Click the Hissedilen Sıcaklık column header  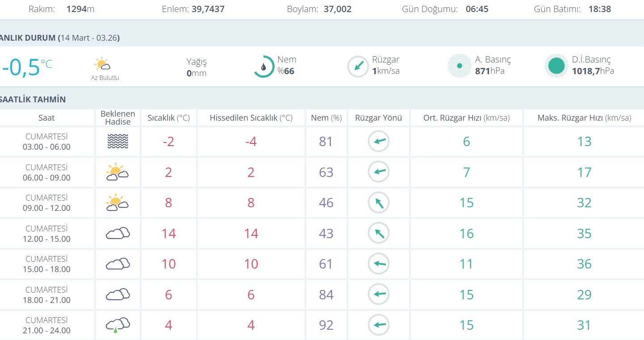click(x=251, y=118)
